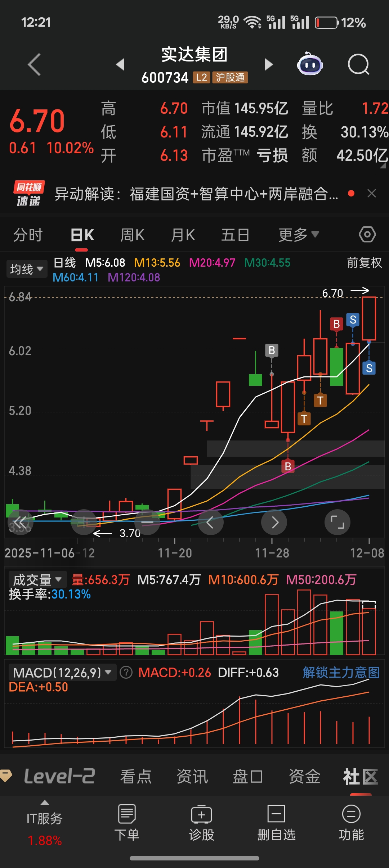Enter fullscreen chart with corner-bracket button
Screen dimensions: 389x868
pyautogui.click(x=337, y=522)
